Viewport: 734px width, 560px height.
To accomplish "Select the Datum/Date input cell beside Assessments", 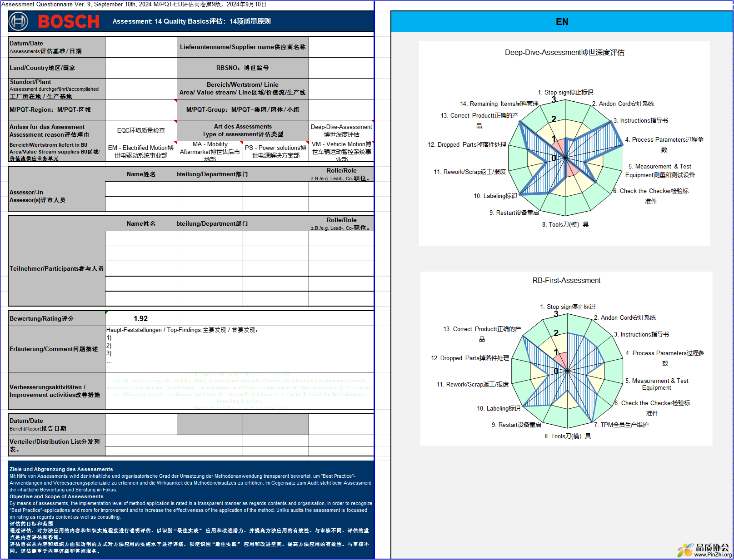I will point(141,47).
